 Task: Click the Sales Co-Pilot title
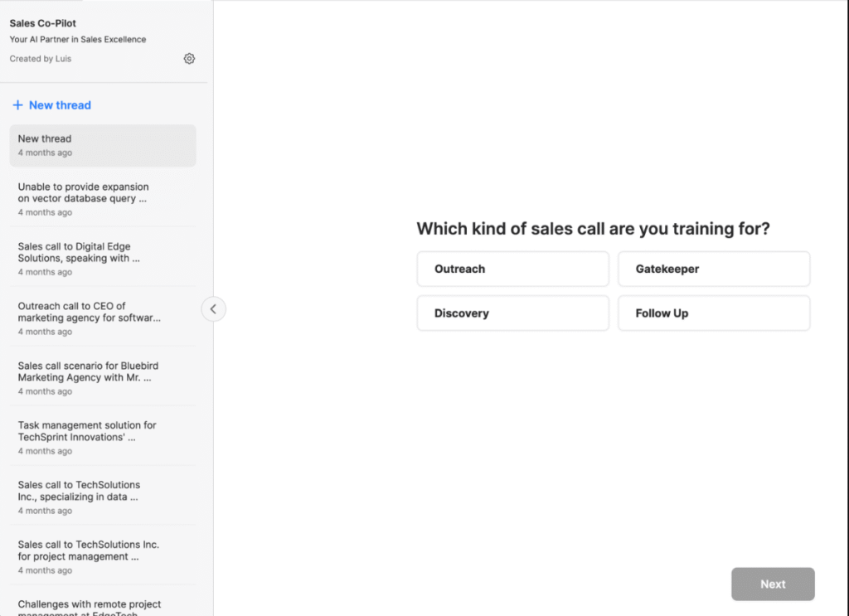[x=42, y=23]
